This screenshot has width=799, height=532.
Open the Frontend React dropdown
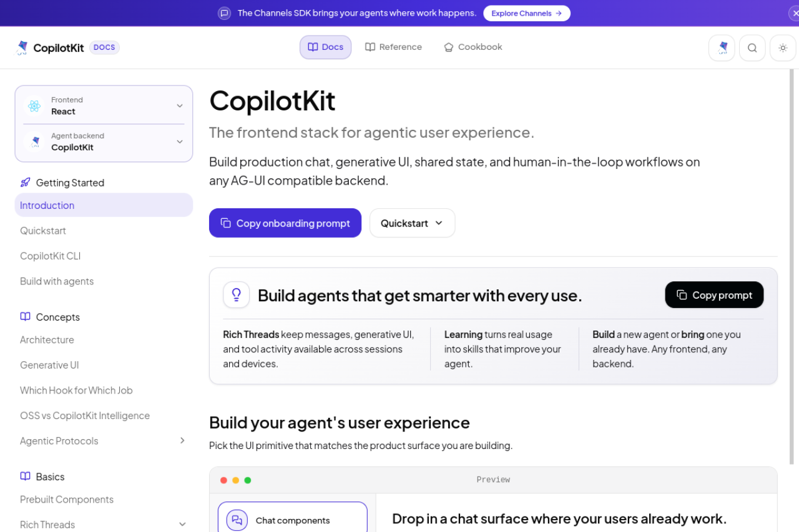104,106
